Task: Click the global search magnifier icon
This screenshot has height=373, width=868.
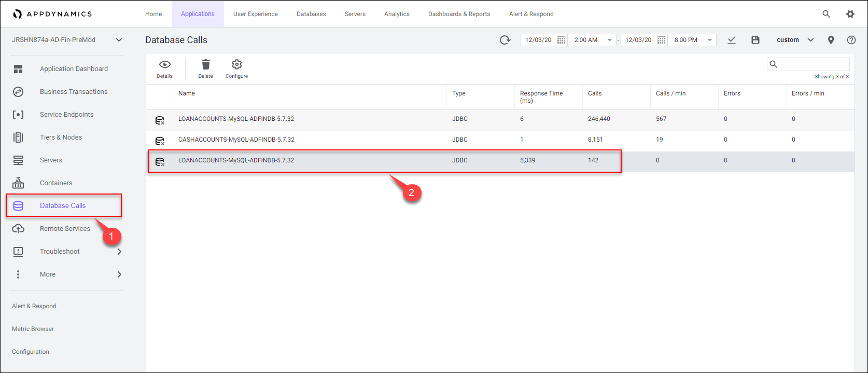Action: tap(827, 14)
